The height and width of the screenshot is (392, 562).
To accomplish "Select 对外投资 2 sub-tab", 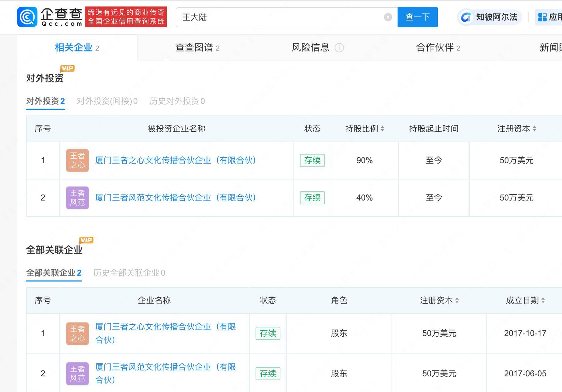I will (x=46, y=101).
